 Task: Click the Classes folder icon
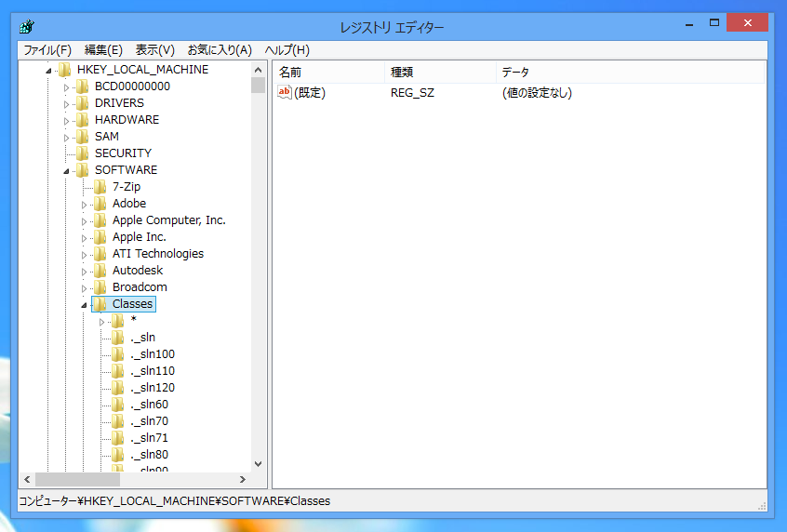100,303
